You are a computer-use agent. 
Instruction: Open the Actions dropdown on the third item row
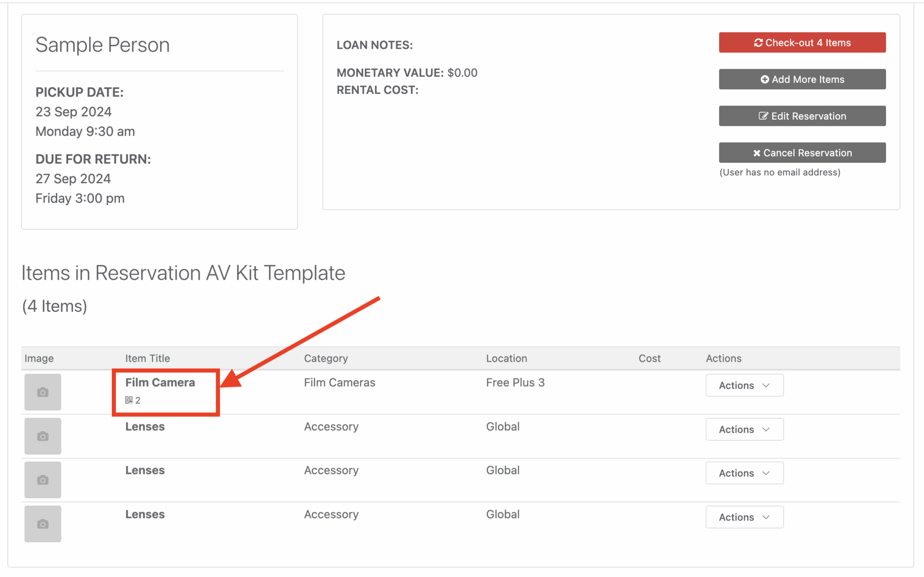pyautogui.click(x=744, y=473)
